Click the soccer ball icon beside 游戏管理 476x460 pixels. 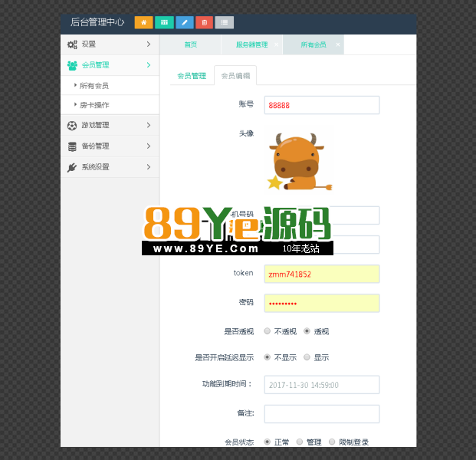72,126
